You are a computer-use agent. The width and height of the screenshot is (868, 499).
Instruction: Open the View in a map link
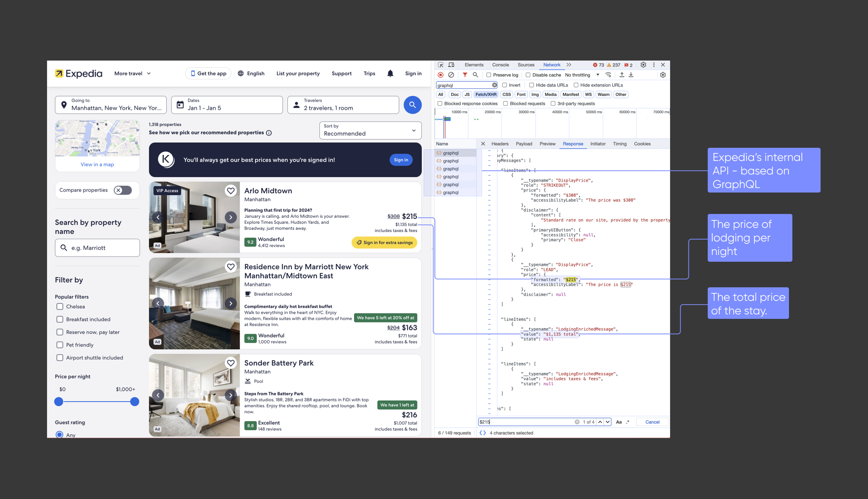[97, 164]
